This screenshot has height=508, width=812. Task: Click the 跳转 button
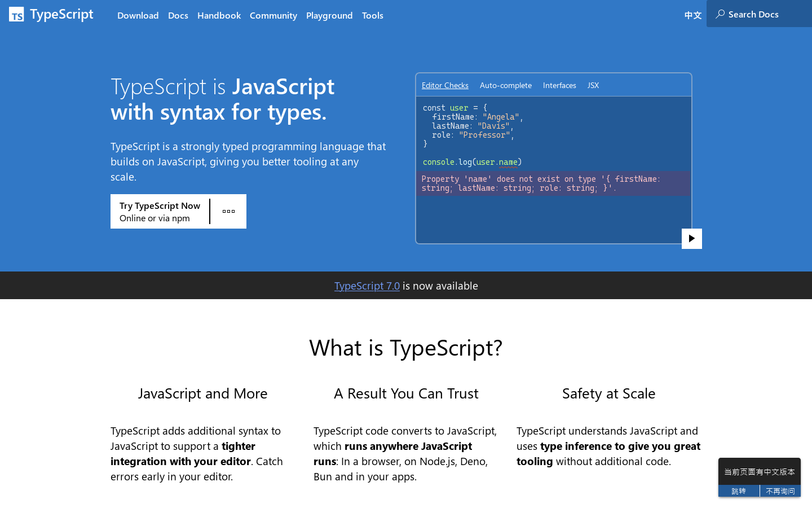tap(739, 491)
